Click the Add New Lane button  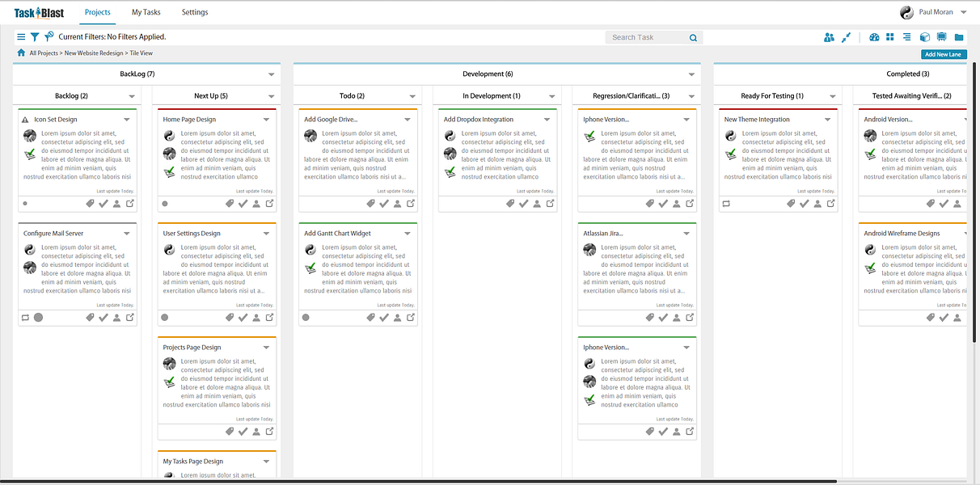pyautogui.click(x=944, y=54)
